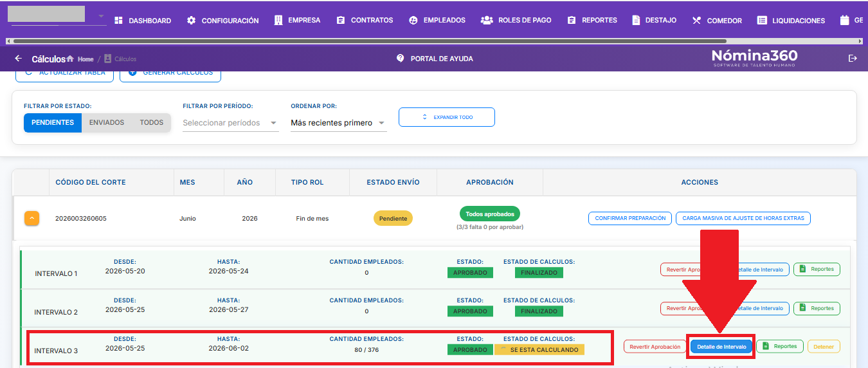Click the Empresa building icon
This screenshot has height=368, width=868.
pos(278,21)
